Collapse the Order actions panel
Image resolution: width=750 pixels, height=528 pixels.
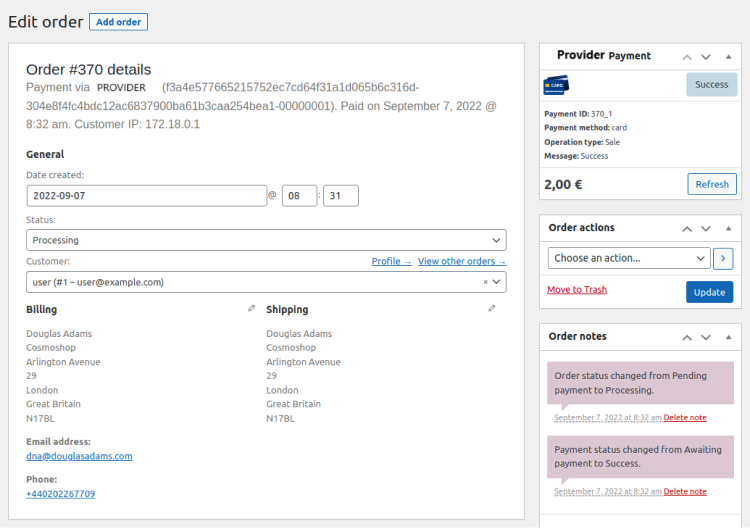[726, 228]
